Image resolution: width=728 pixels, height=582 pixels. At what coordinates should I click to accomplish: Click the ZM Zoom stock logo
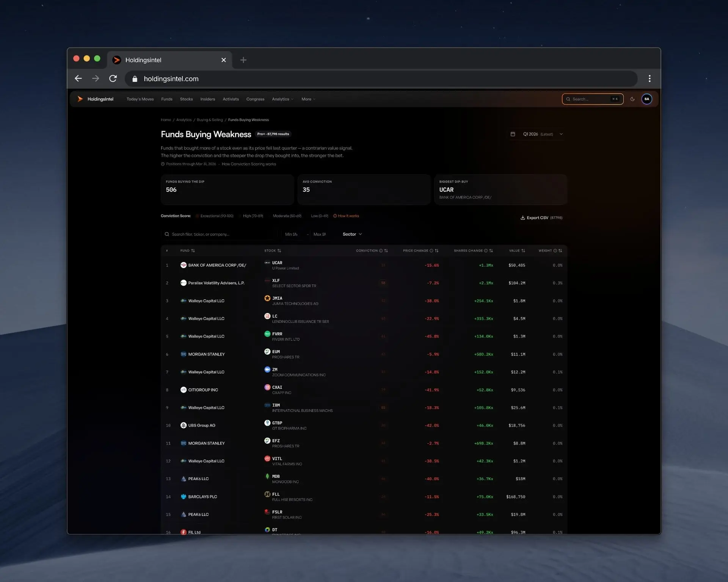coord(267,369)
